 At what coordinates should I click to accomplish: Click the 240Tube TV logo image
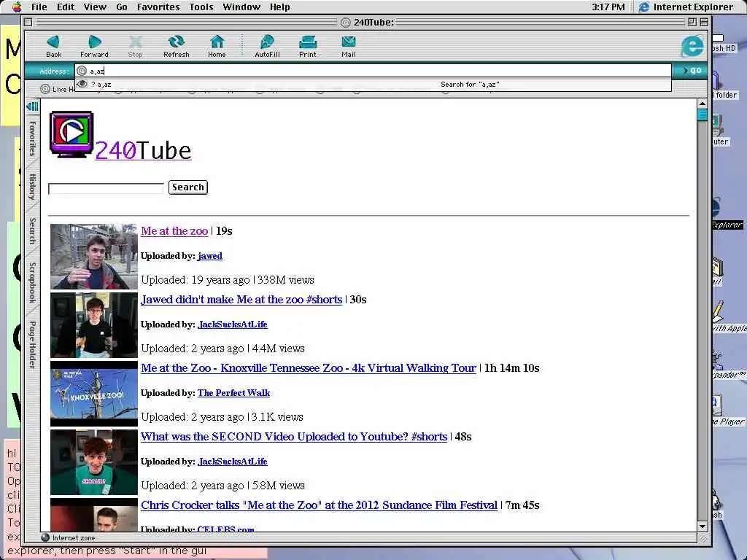point(71,134)
